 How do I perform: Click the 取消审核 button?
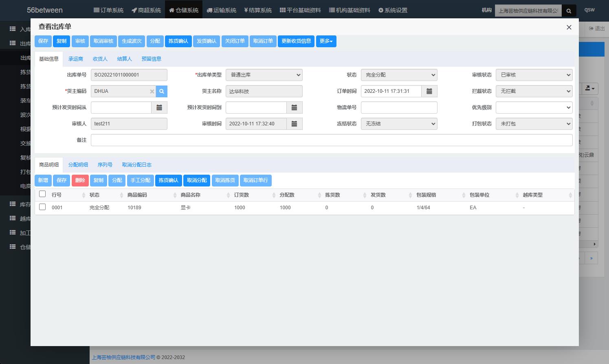click(x=103, y=41)
